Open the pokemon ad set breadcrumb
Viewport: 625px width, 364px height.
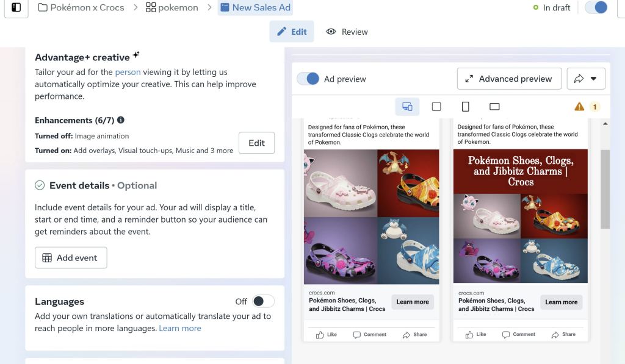(172, 8)
